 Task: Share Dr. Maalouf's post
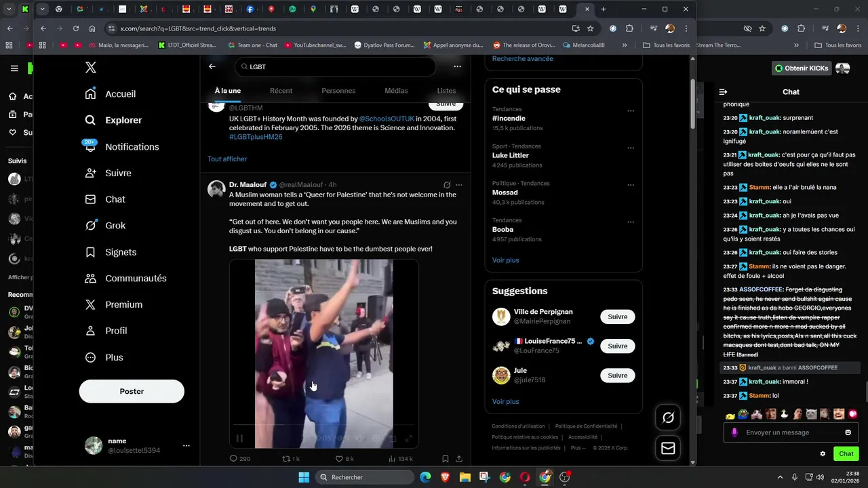(x=459, y=459)
